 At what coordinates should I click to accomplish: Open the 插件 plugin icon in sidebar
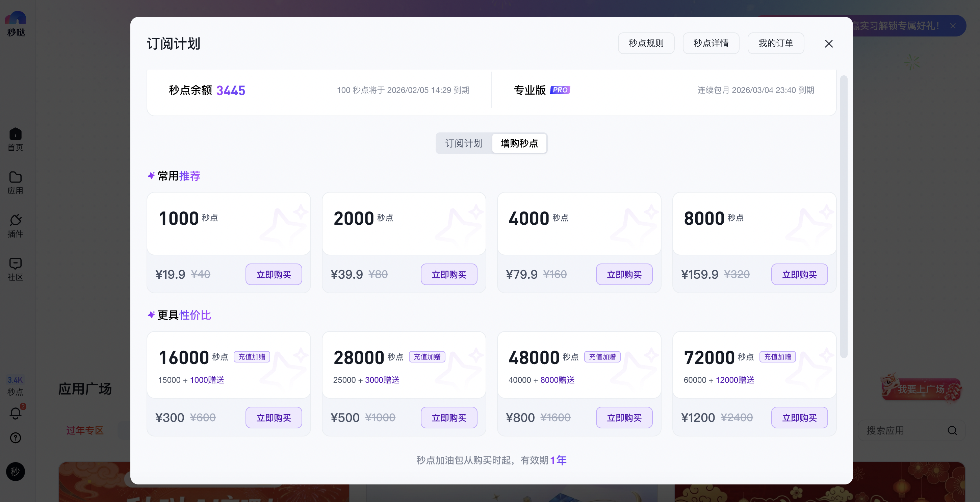pos(15,220)
